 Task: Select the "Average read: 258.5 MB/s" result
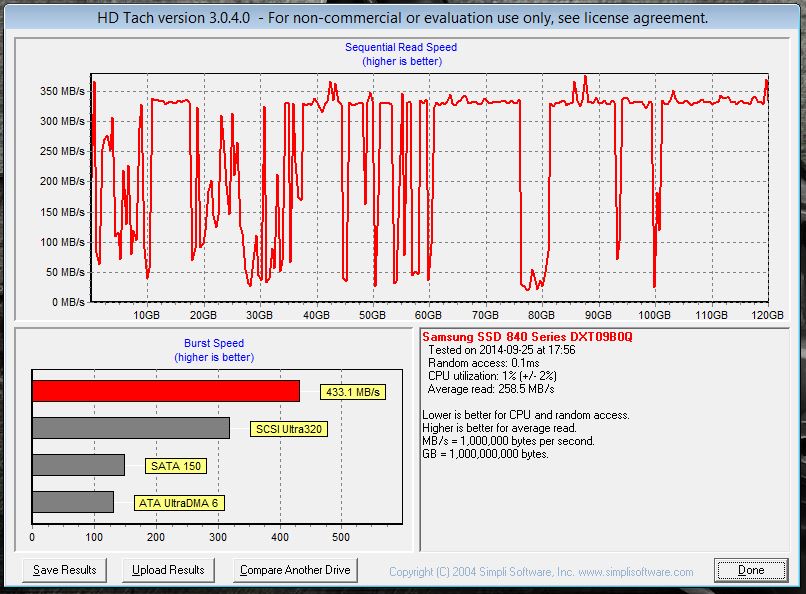click(x=491, y=389)
